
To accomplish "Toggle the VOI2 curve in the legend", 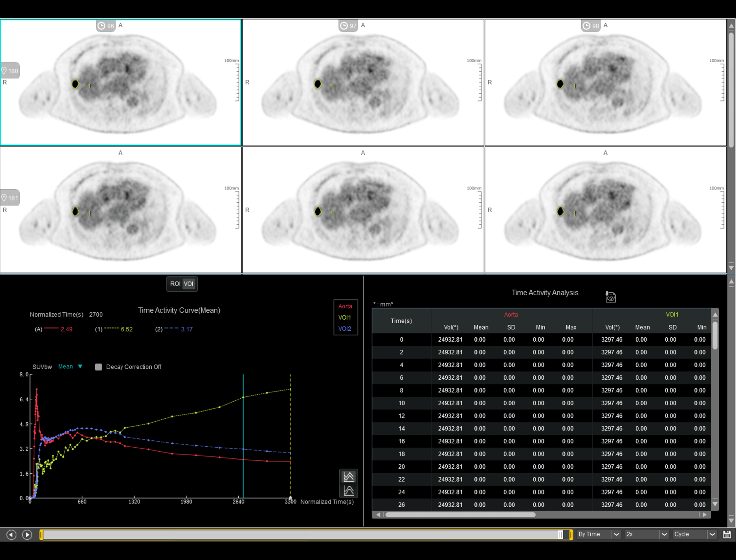I will (345, 329).
